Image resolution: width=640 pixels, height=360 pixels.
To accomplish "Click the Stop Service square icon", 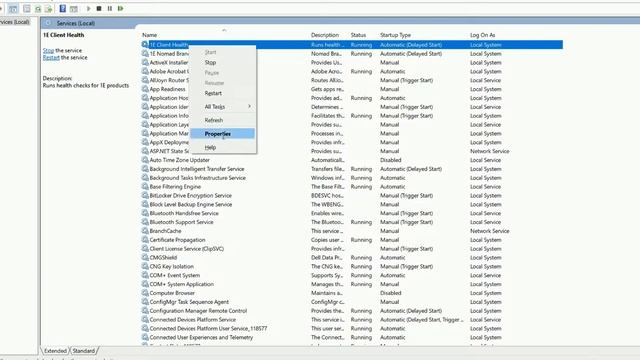I will [99, 8].
